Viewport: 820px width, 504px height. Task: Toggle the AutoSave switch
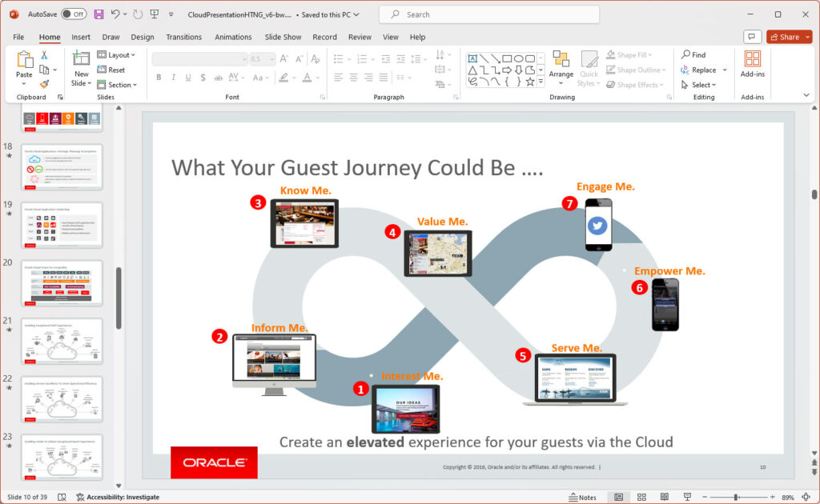73,14
